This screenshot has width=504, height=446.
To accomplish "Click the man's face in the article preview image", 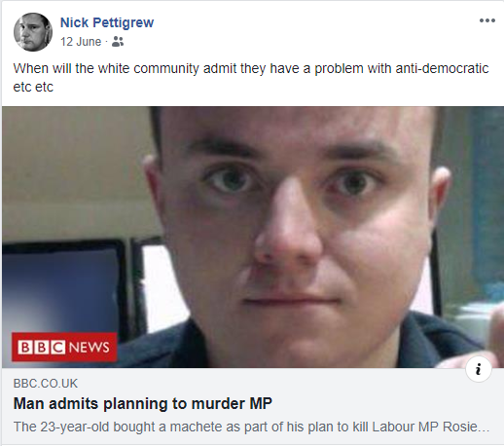I will tap(292, 227).
